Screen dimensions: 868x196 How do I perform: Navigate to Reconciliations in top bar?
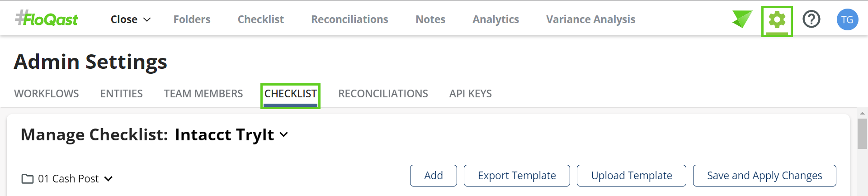tap(349, 19)
